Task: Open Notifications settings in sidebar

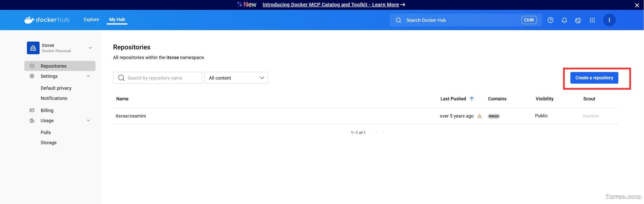Action: [54, 98]
